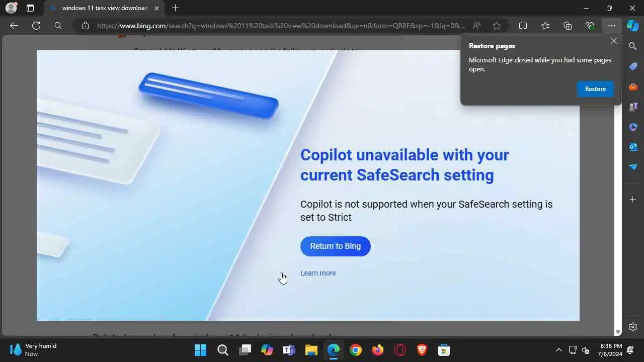Switch to Microsoft Edge on taskbar

(333, 350)
